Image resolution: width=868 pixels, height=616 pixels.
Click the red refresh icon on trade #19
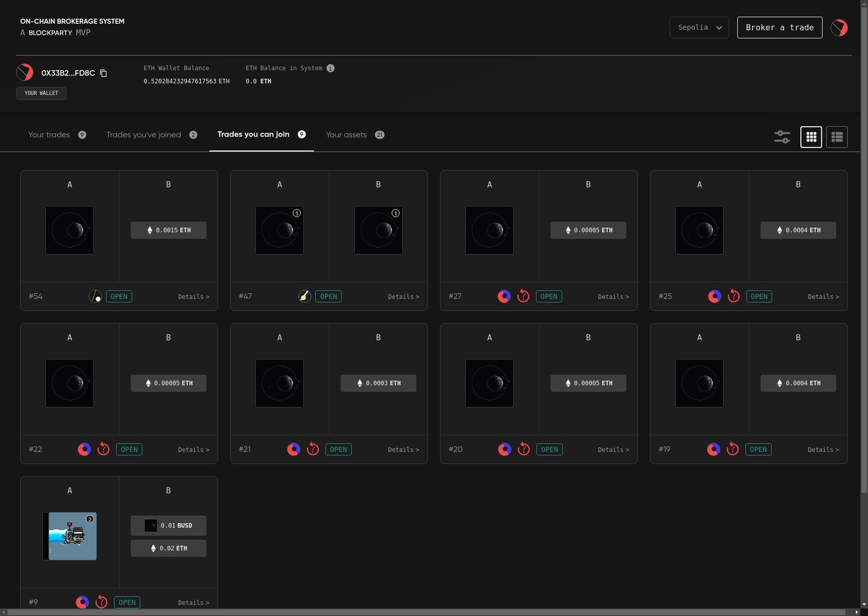tap(732, 449)
